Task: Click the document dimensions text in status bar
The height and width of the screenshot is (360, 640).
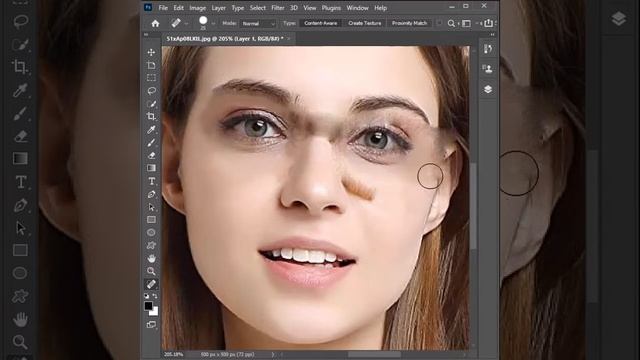Action: pos(227,354)
